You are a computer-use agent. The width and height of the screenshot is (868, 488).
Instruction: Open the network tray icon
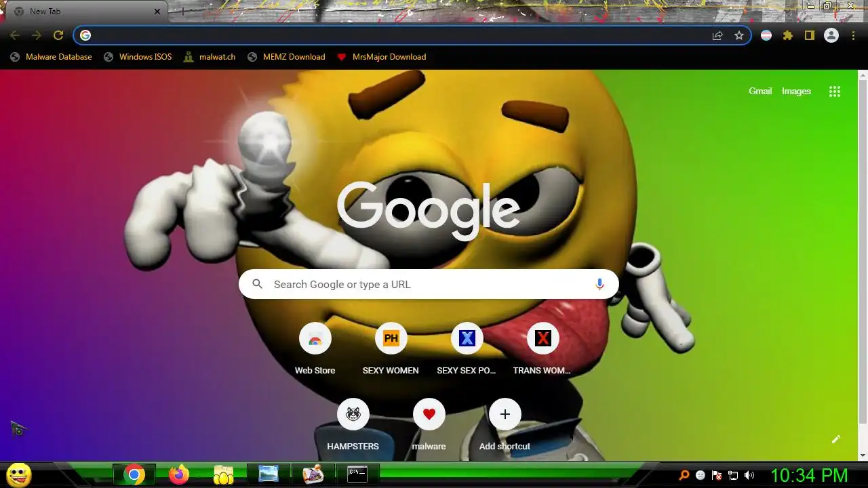click(733, 475)
